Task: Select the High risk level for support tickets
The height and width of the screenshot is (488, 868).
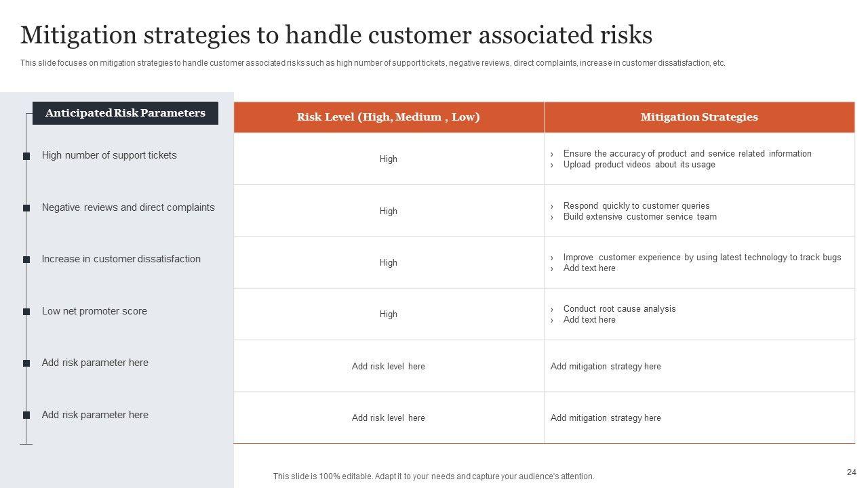Action: (x=389, y=159)
